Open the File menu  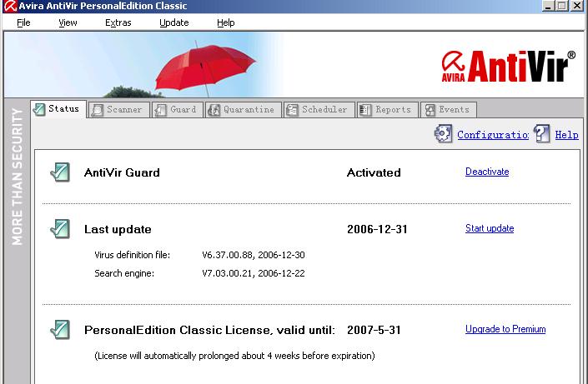pyautogui.click(x=23, y=22)
